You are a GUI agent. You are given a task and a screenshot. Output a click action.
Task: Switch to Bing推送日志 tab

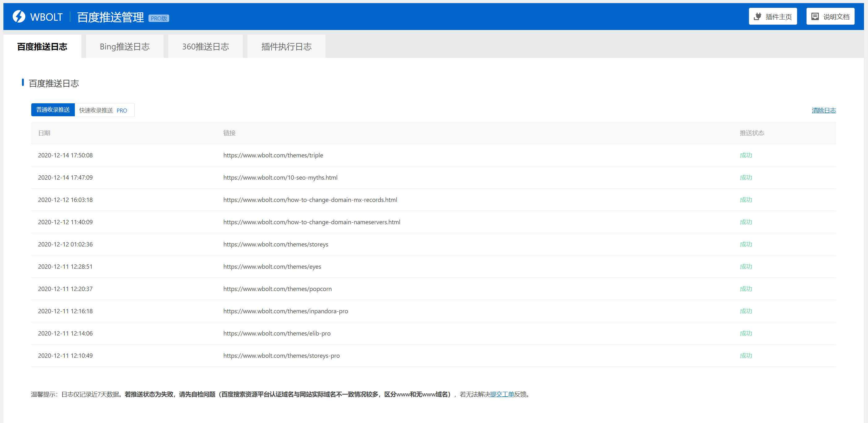click(x=125, y=46)
